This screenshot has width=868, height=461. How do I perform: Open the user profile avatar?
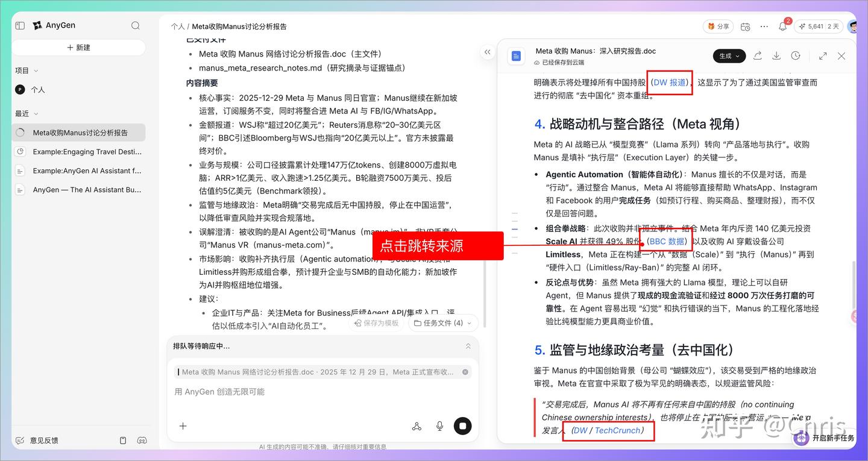pyautogui.click(x=851, y=27)
